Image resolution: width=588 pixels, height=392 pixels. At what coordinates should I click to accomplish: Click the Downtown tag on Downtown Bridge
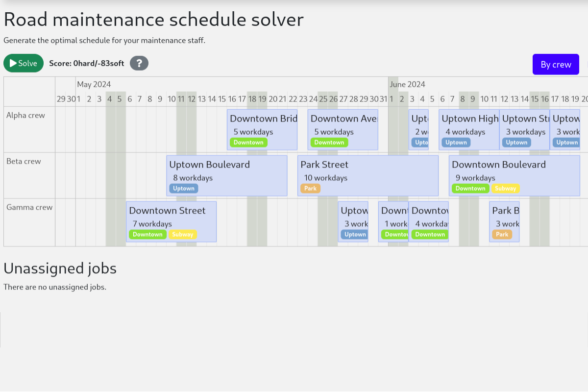click(x=248, y=143)
